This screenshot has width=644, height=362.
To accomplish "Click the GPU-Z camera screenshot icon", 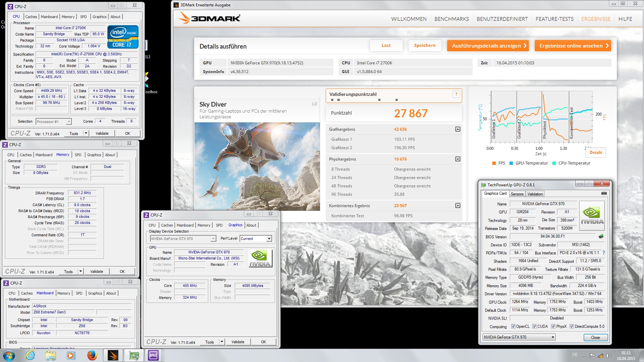I will pos(604,193).
